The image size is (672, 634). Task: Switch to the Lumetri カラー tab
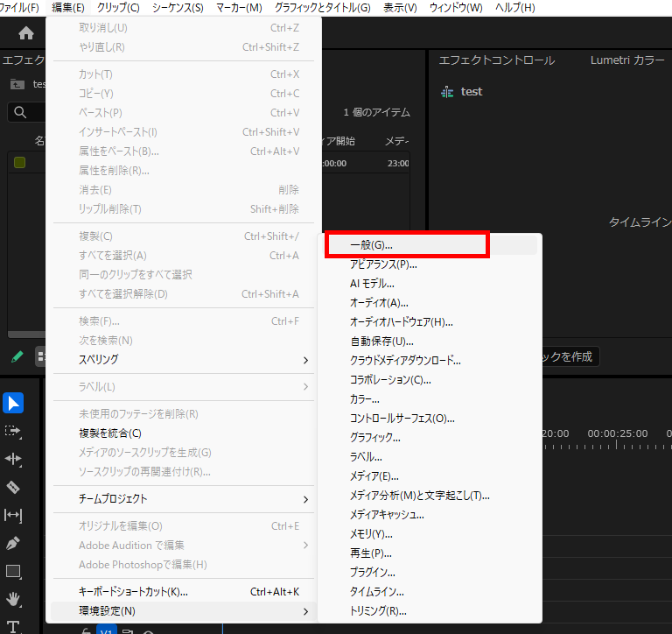click(x=627, y=60)
